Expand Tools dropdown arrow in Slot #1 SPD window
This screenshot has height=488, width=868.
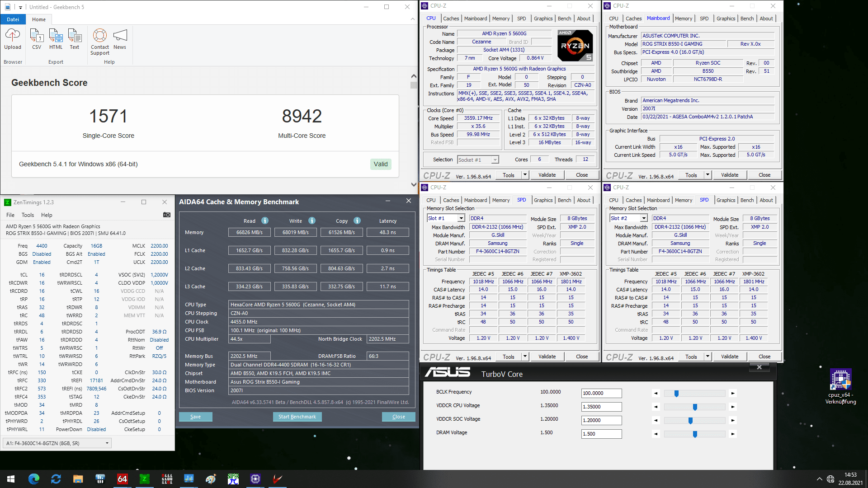click(525, 357)
